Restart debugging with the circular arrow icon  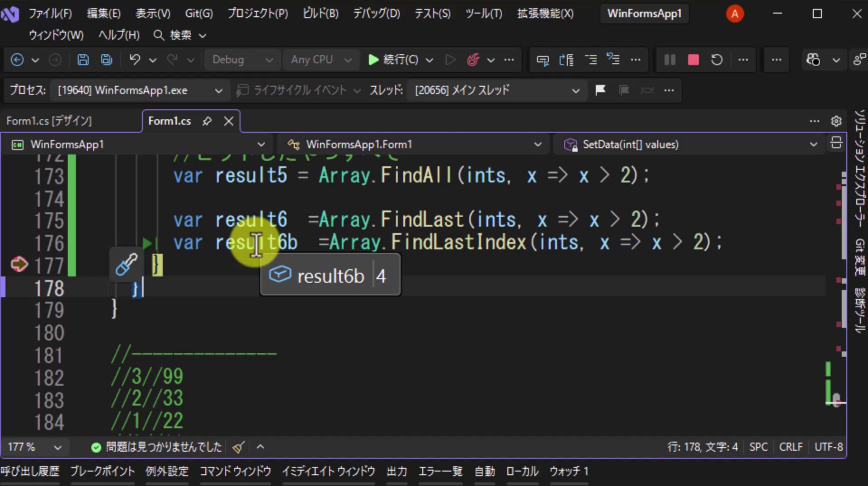click(x=717, y=60)
